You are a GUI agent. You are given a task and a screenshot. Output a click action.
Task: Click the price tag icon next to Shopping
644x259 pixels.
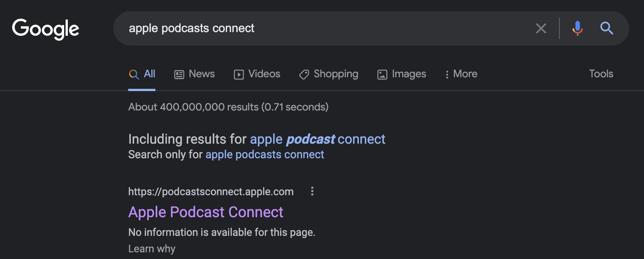pyautogui.click(x=304, y=75)
